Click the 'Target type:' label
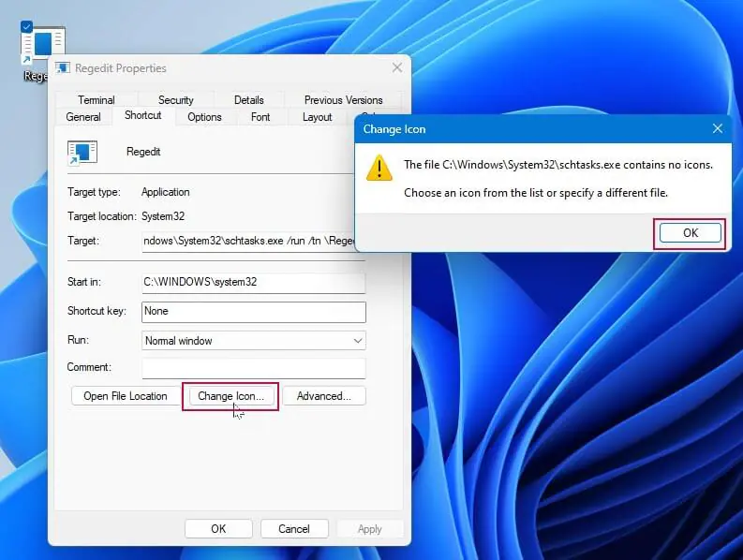 point(94,192)
